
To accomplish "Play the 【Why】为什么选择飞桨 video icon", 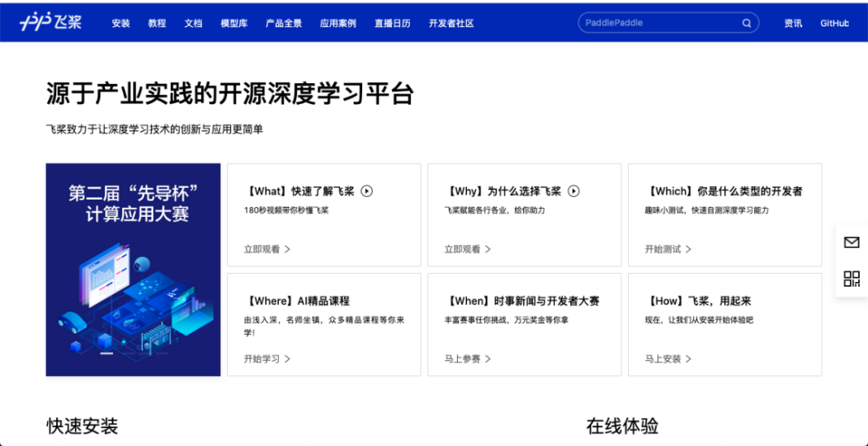I will (x=573, y=191).
